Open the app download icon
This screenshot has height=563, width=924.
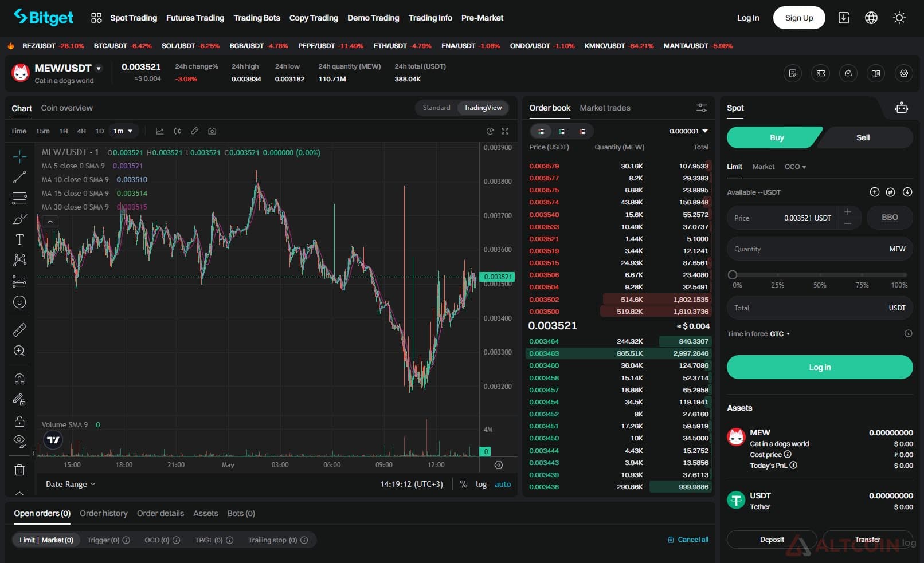844,18
